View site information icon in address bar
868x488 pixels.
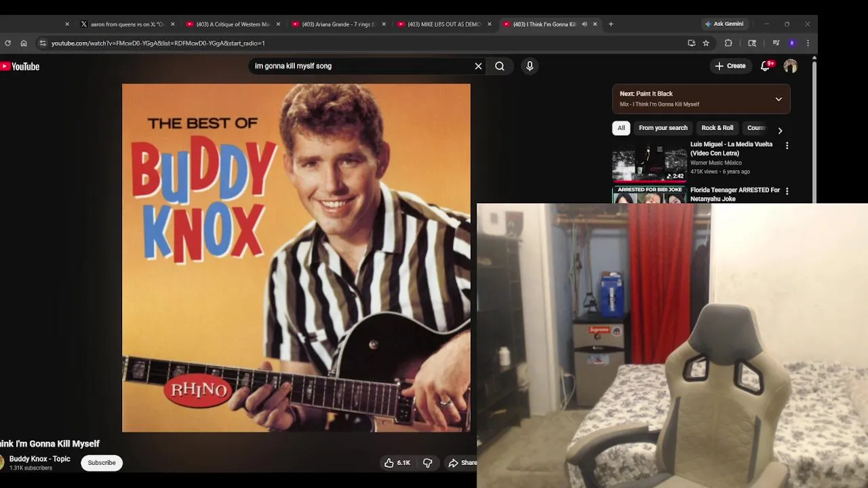(x=42, y=43)
